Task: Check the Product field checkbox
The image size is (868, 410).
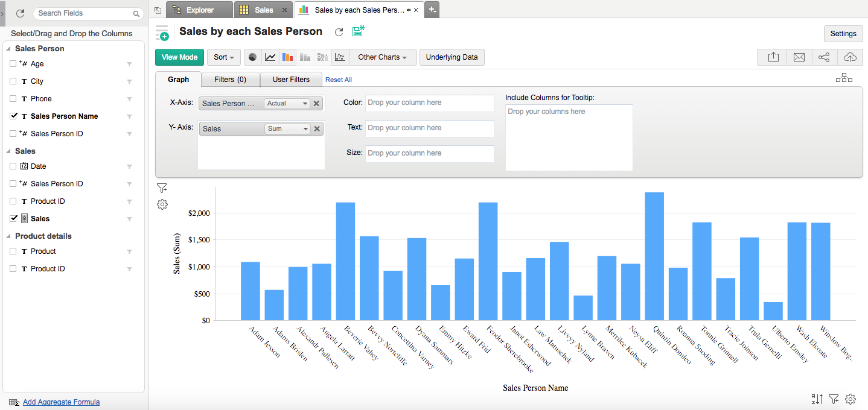Action: pos(13,251)
